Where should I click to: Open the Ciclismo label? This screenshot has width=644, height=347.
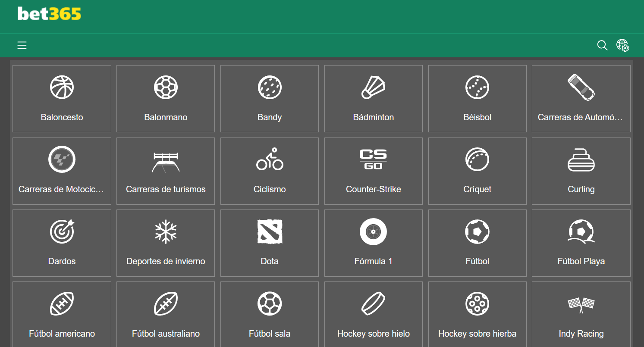point(270,189)
